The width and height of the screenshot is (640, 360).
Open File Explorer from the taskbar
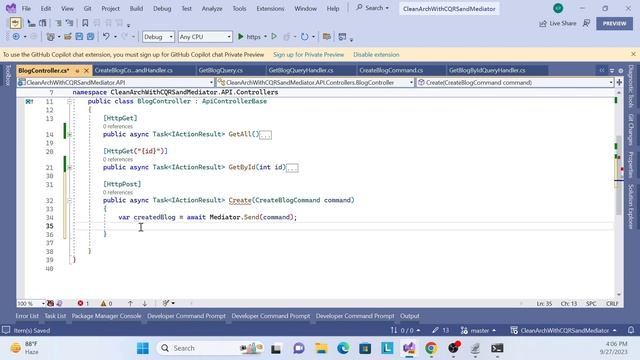[x=321, y=348]
